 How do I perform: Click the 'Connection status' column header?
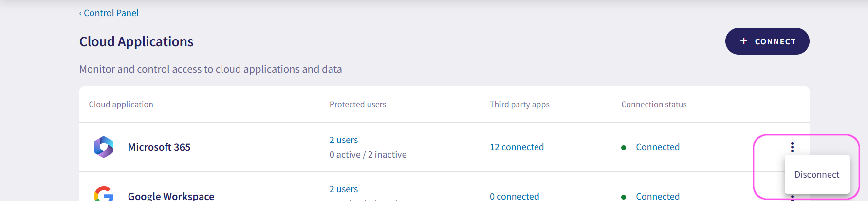(653, 105)
